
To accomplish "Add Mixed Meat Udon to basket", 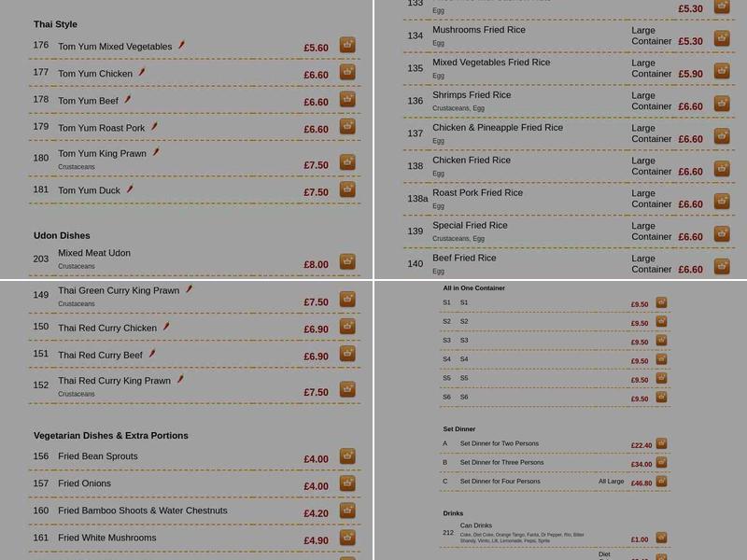I will click(x=346, y=260).
